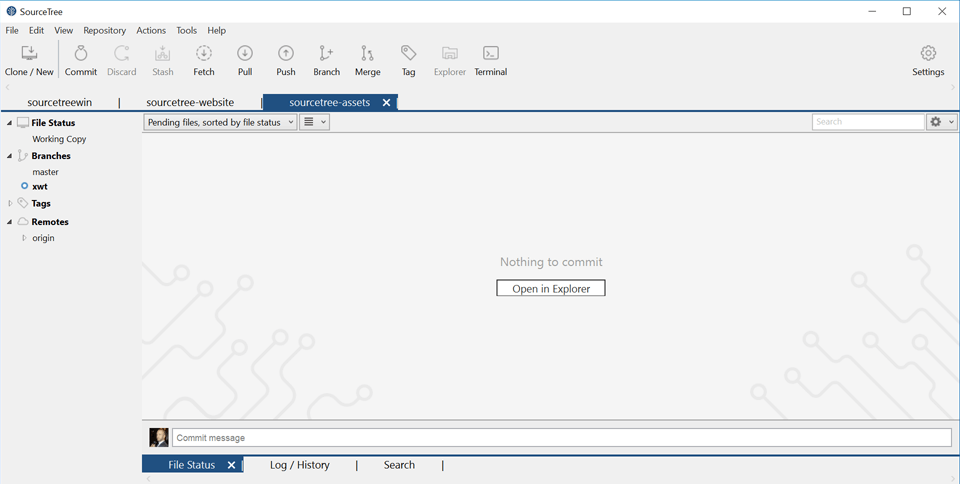
Task: Select the master branch in sidebar
Action: pos(45,172)
